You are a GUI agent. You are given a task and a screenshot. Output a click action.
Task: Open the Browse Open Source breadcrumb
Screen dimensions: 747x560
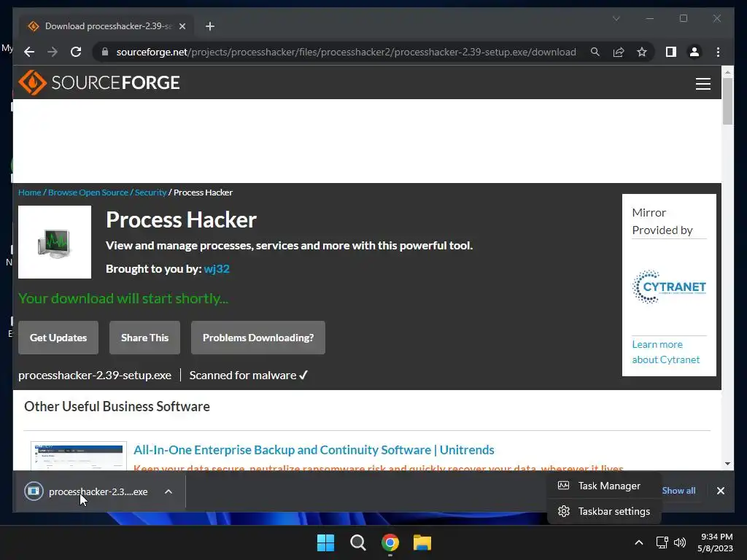[88, 192]
